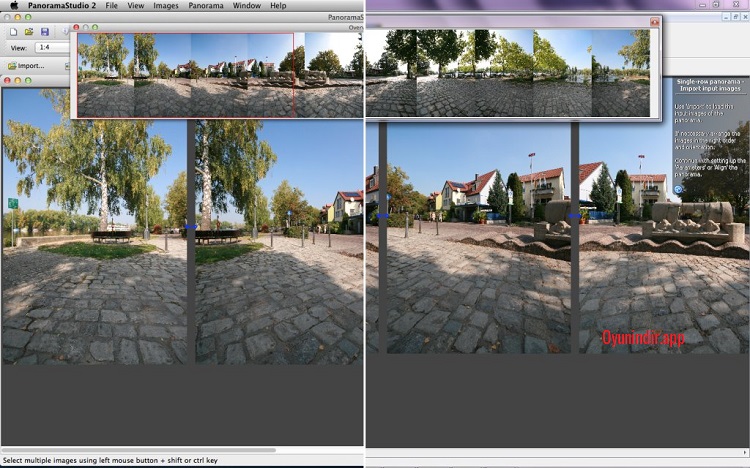Click the New project icon
750x468 pixels.
point(13,32)
